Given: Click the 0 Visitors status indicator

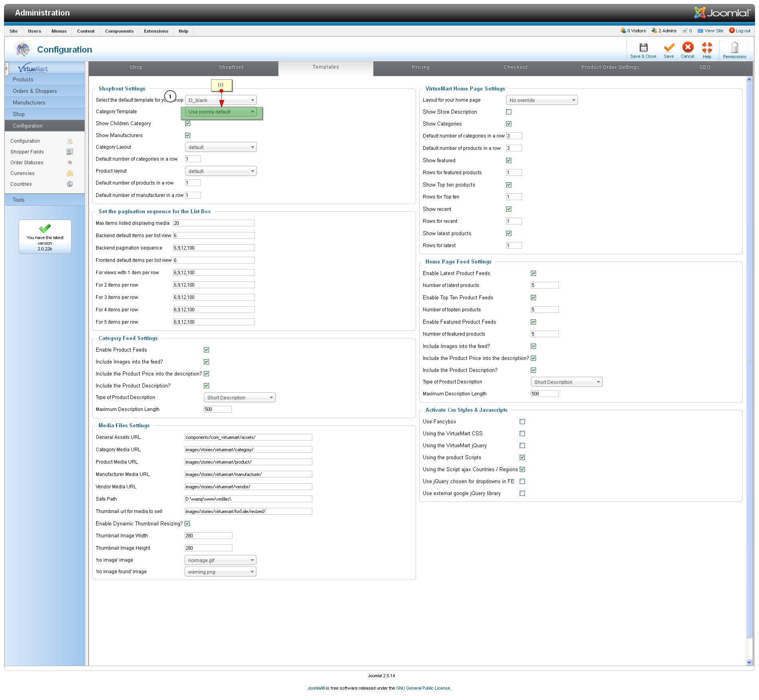Looking at the screenshot, I should (633, 31).
